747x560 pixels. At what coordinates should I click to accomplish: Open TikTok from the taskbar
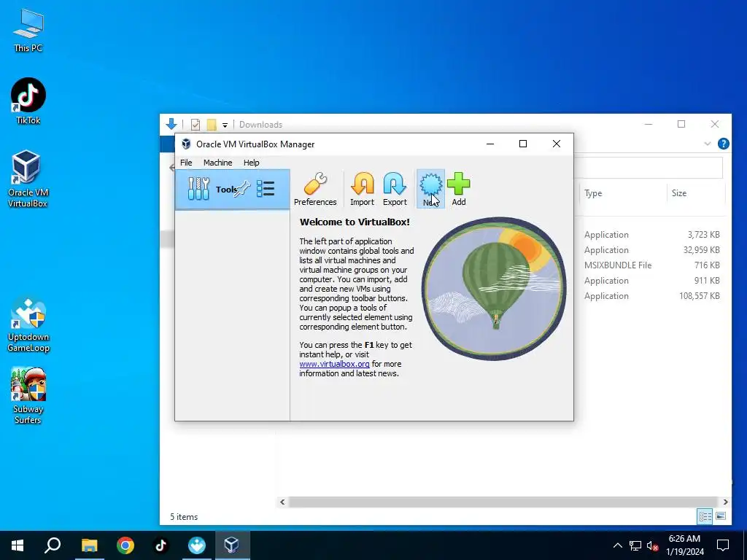click(160, 545)
